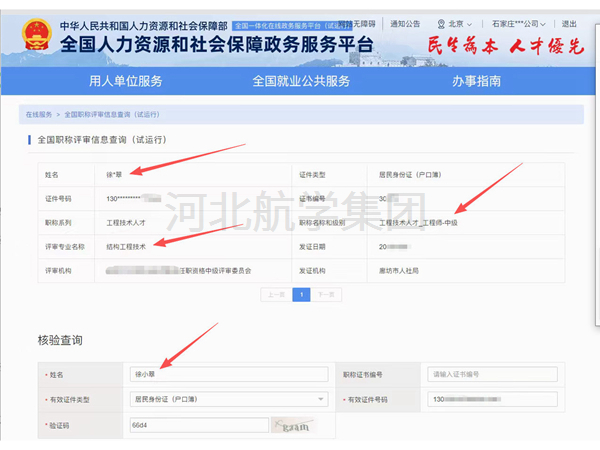Open the 北京 location dropdown
This screenshot has width=600, height=450.
(460, 24)
